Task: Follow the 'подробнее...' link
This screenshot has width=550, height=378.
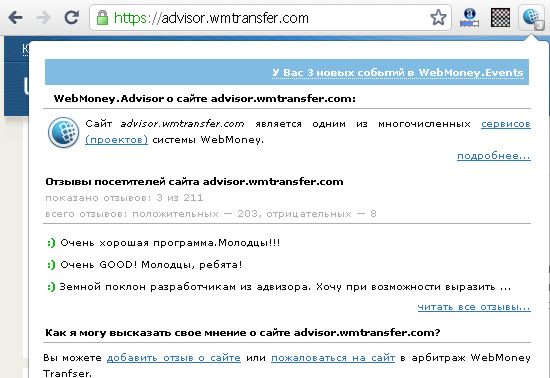Action: (x=494, y=156)
